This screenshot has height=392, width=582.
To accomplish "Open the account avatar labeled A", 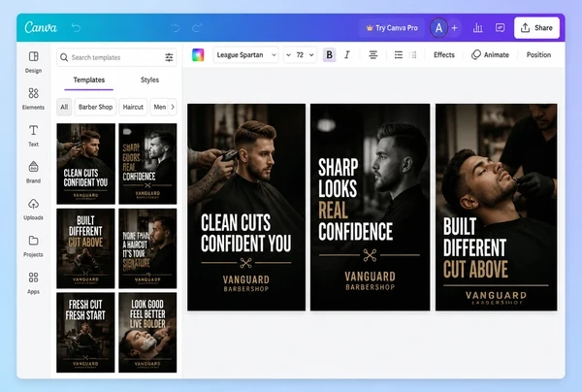I will 438,28.
